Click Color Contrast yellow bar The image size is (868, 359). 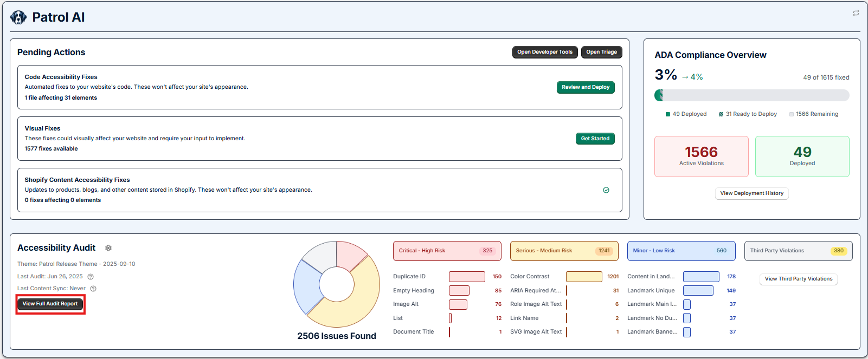pos(584,277)
